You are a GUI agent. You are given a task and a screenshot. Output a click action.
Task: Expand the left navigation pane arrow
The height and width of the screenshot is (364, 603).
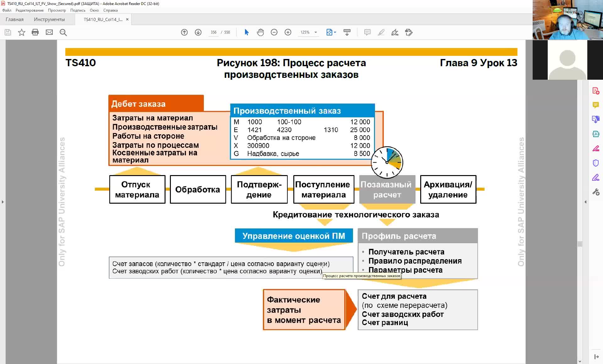pyautogui.click(x=3, y=202)
